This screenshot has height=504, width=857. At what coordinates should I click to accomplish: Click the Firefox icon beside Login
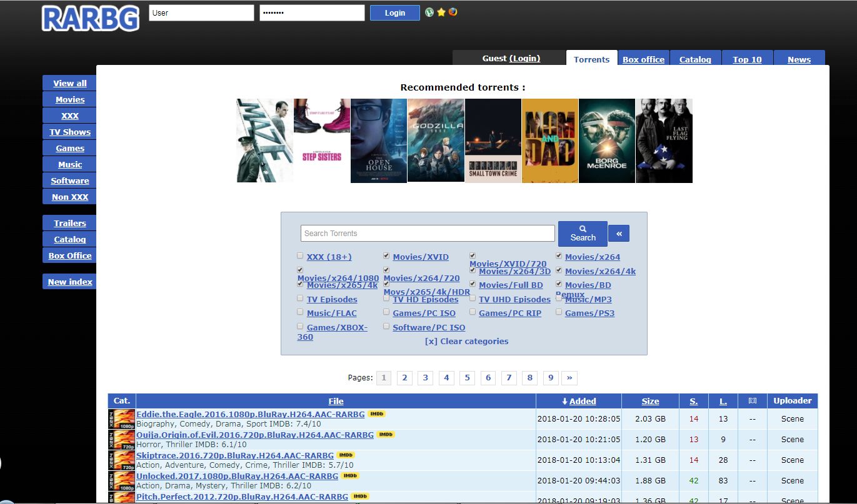tap(453, 12)
